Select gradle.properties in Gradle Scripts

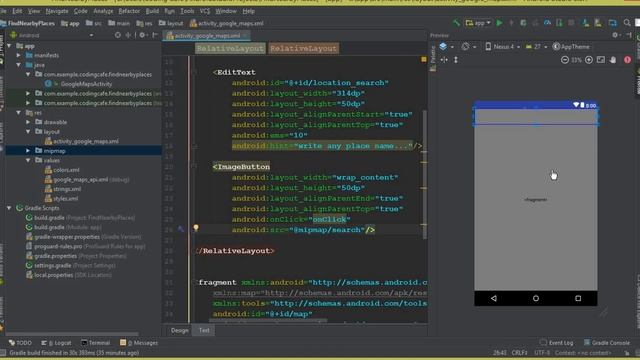tap(56, 256)
